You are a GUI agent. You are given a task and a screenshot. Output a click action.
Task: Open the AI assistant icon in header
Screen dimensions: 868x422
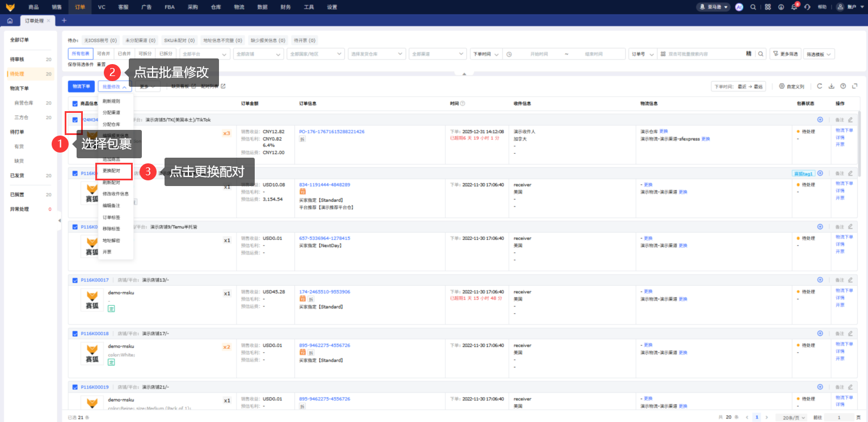pyautogui.click(x=739, y=7)
